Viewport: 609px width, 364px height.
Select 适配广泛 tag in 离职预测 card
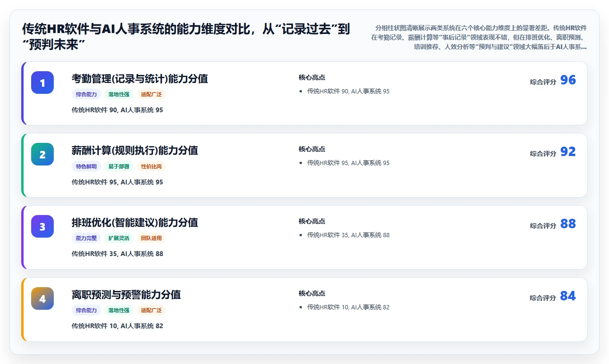(151, 310)
